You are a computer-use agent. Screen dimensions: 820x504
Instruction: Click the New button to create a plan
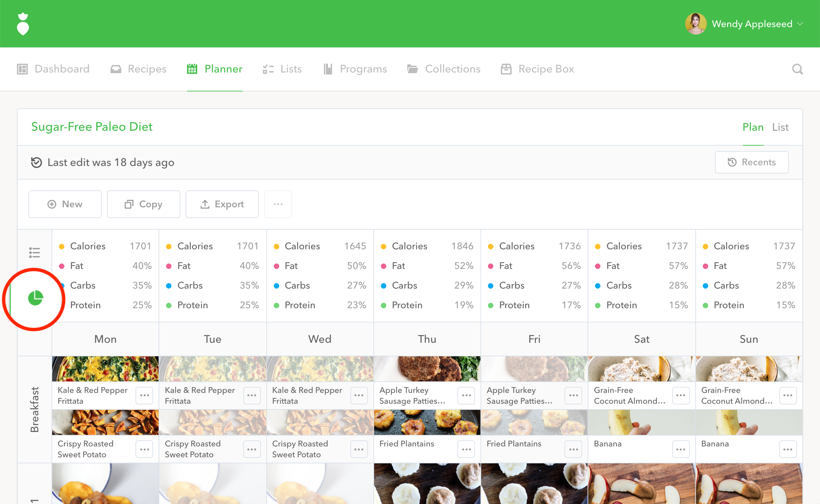pos(65,204)
